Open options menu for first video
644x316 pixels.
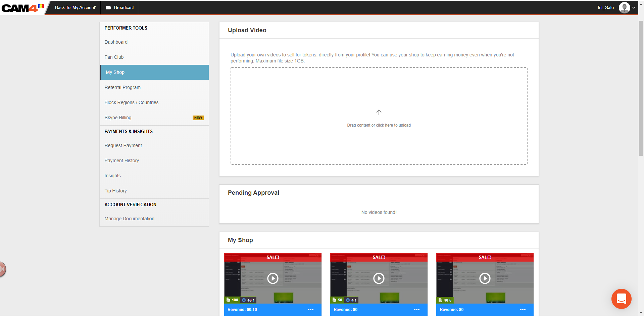(311, 310)
